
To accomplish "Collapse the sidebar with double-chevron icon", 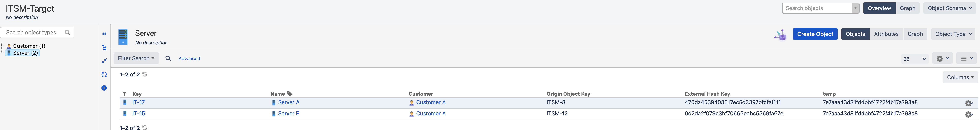I will click(x=104, y=34).
